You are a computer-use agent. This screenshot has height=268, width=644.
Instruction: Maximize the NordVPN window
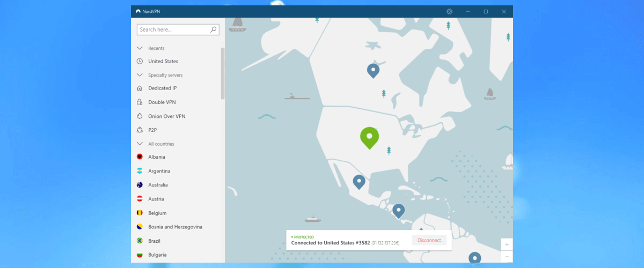click(x=486, y=11)
